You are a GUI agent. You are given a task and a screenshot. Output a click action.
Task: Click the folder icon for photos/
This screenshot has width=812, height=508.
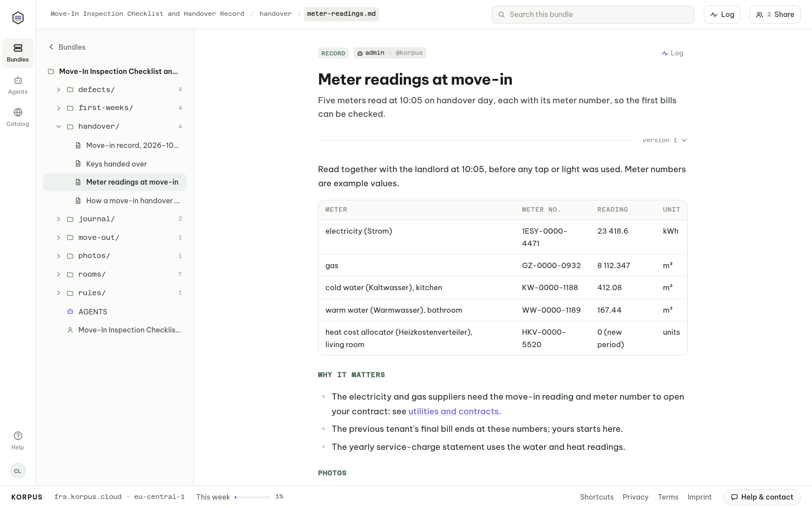click(70, 256)
